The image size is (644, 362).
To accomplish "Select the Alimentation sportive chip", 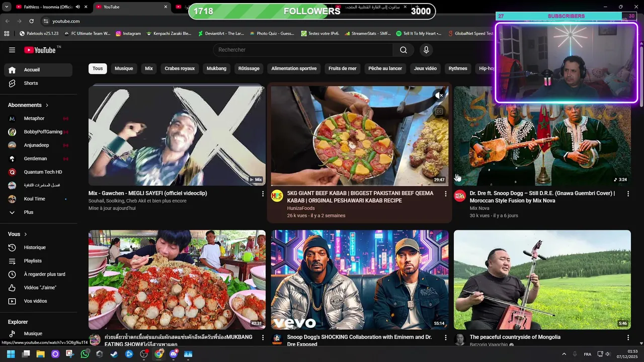I will pyautogui.click(x=294, y=68).
